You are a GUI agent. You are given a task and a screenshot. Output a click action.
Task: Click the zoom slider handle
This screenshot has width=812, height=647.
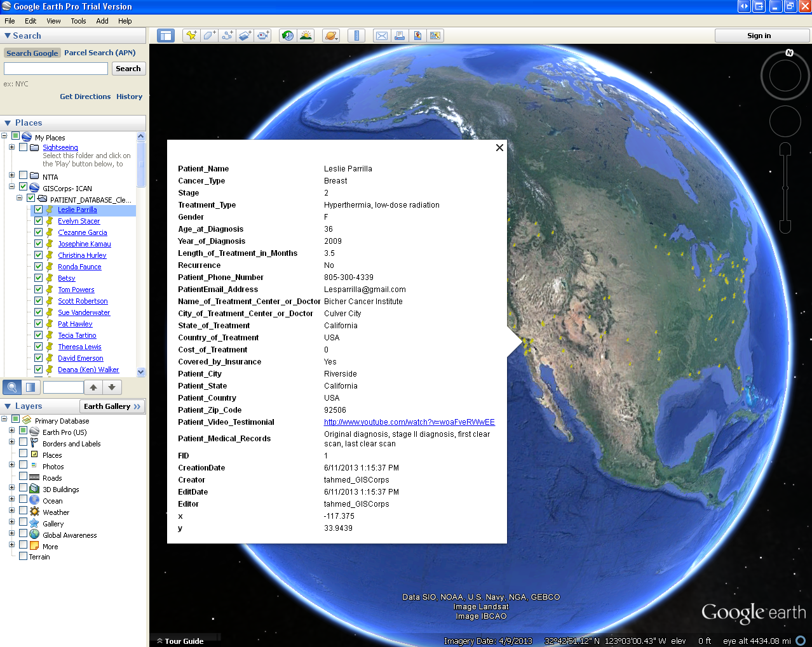click(x=785, y=188)
